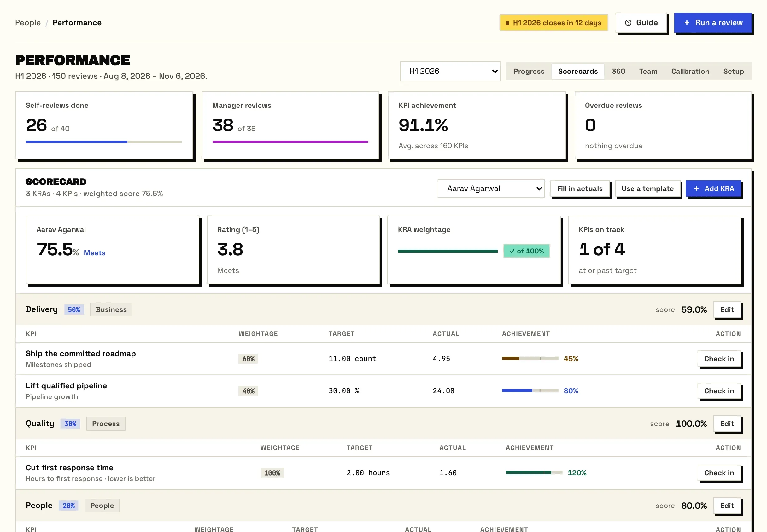This screenshot has width=767, height=532.
Task: Check in on Cut first response time
Action: [719, 473]
